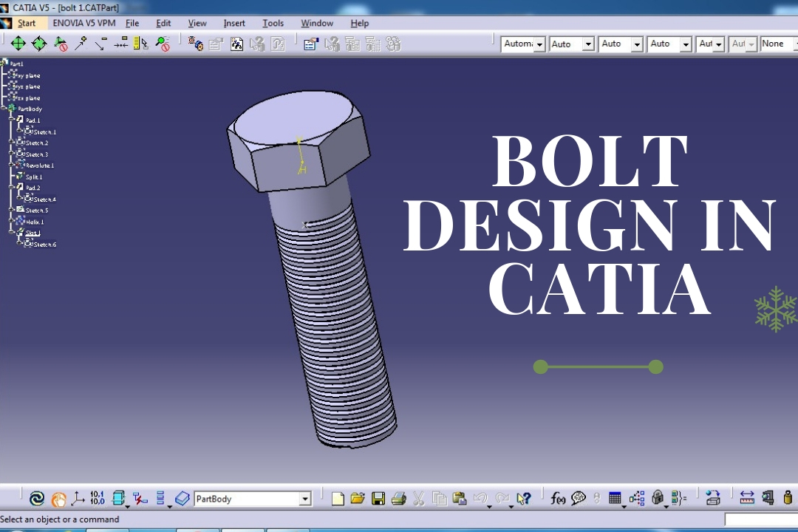
Task: Open the None dropdown
Action: click(779, 44)
